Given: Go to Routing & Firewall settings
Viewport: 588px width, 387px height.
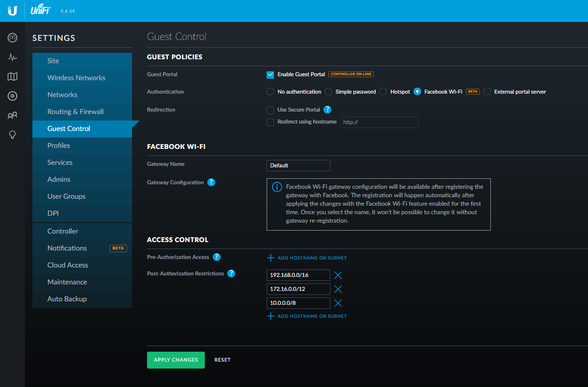Looking at the screenshot, I should pos(75,112).
